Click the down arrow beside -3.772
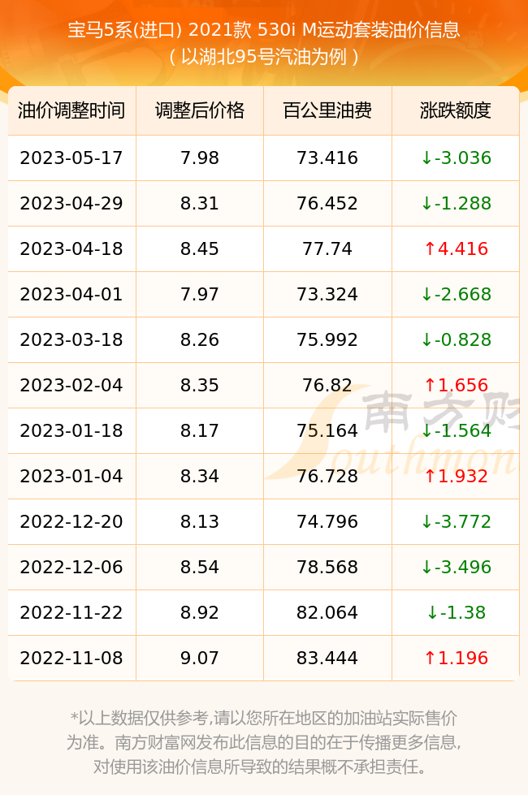528x812 pixels. (426, 522)
